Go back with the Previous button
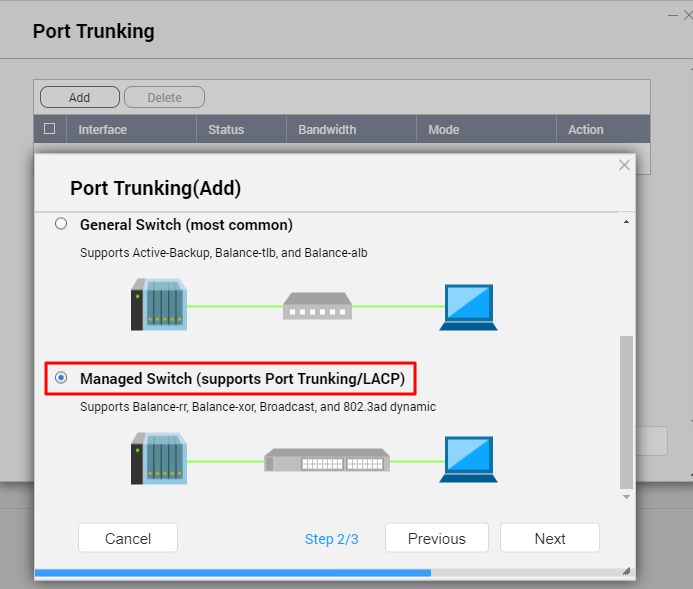Viewport: 693px width, 589px height. [x=437, y=538]
